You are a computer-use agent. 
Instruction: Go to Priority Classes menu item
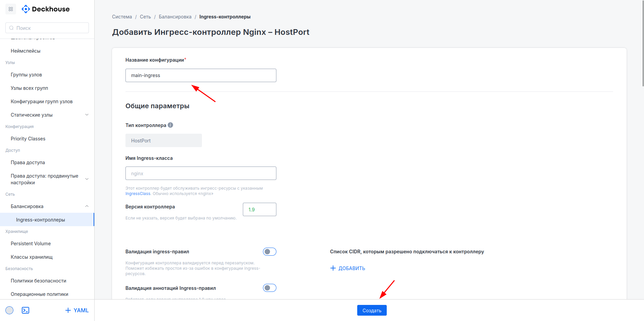click(28, 139)
